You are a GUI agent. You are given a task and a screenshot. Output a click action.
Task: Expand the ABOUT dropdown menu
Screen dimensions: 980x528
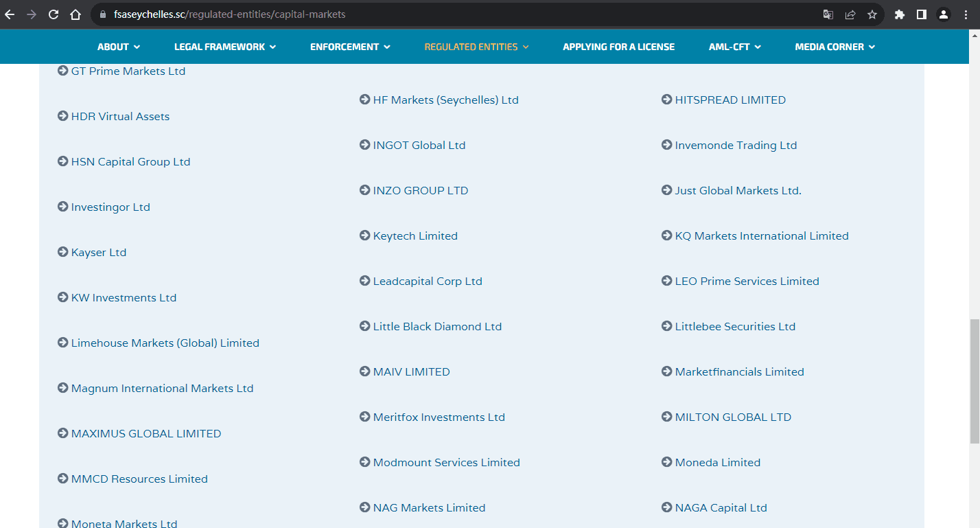pyautogui.click(x=119, y=47)
